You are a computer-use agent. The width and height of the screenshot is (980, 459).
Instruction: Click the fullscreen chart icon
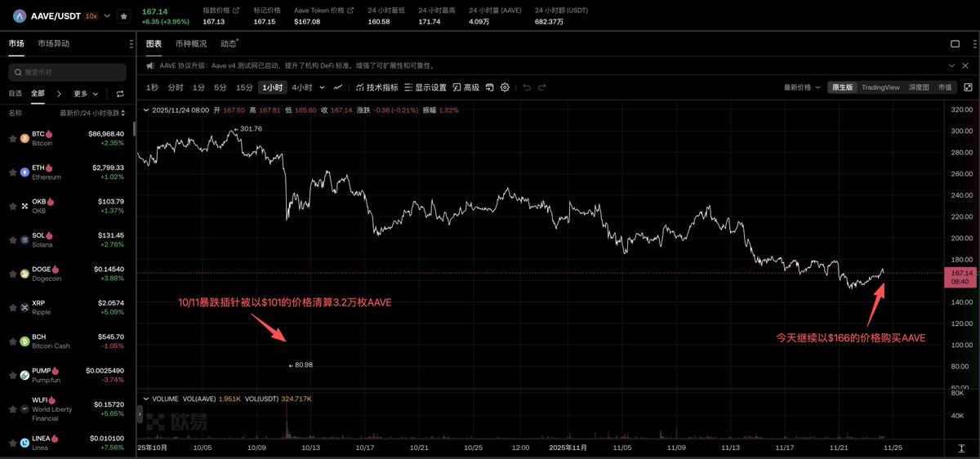coord(968,87)
